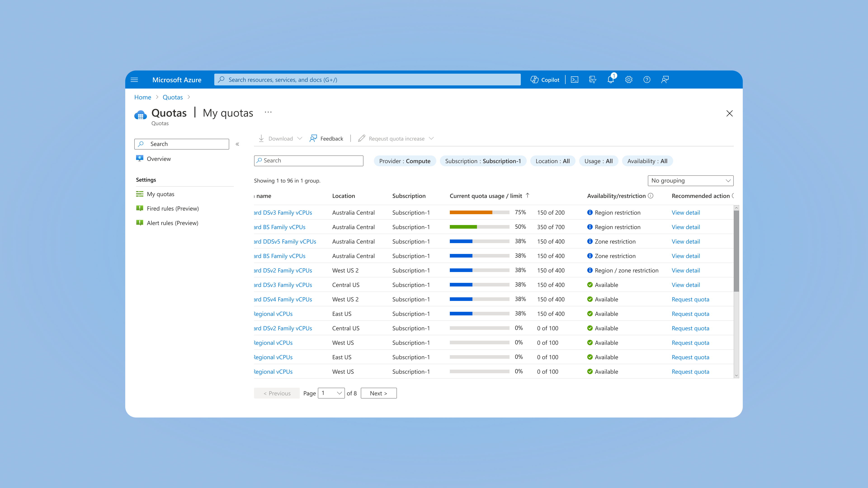Click the My quotas list icon
This screenshot has width=868, height=488.
pos(139,194)
